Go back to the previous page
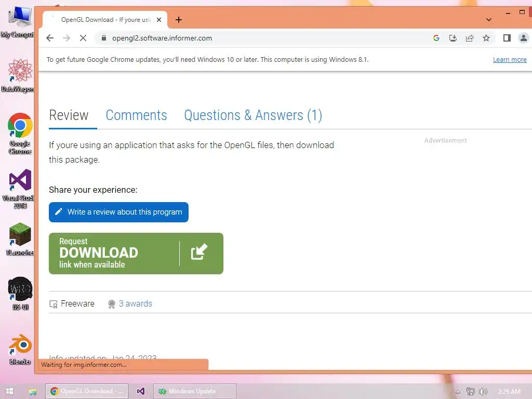This screenshot has width=532, height=399. [50, 38]
